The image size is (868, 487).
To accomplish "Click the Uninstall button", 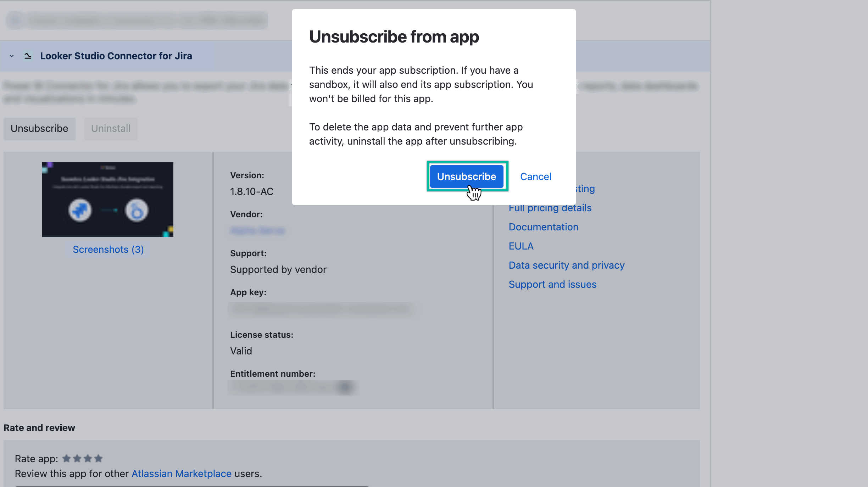I will click(x=110, y=129).
